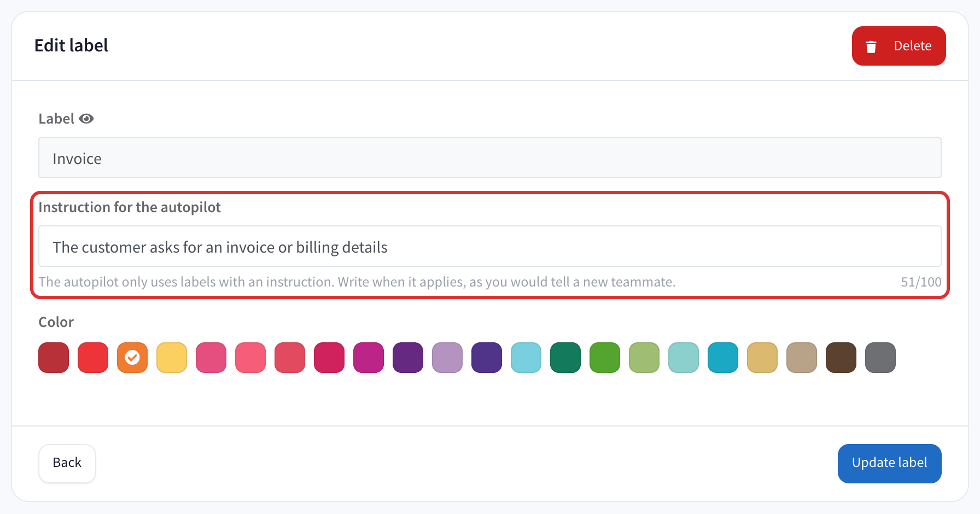Screen dimensions: 980x514
Task: Choose the teal blue color swatch
Action: [723, 358]
